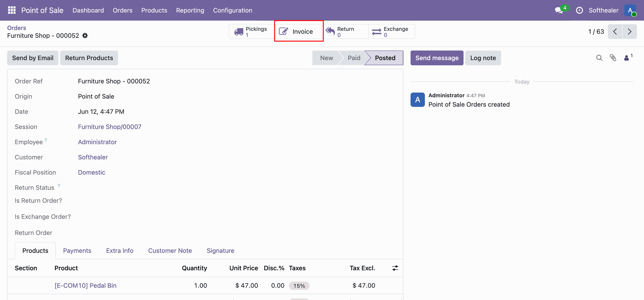
Task: Go to previous record arrow
Action: click(615, 32)
